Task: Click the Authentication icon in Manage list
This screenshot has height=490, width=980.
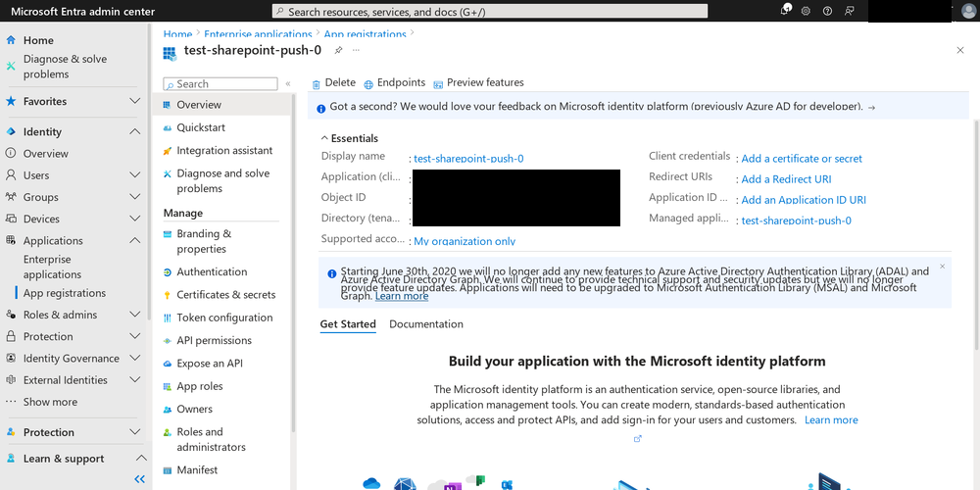Action: pyautogui.click(x=167, y=271)
